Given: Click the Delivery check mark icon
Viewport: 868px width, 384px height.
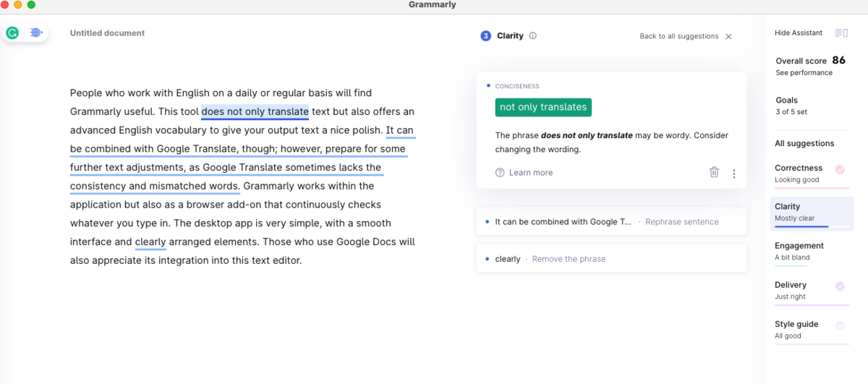Looking at the screenshot, I should click(x=840, y=286).
